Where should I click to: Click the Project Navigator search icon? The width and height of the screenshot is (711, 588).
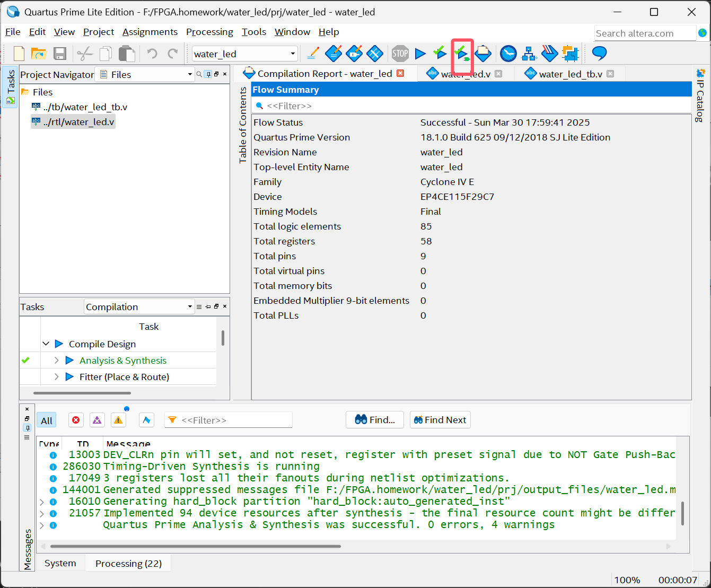click(199, 74)
